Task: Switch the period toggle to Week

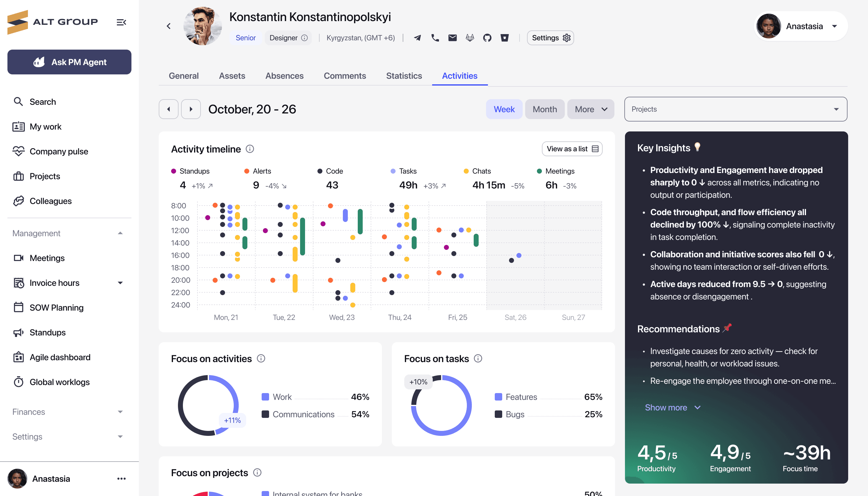Action: (x=504, y=109)
